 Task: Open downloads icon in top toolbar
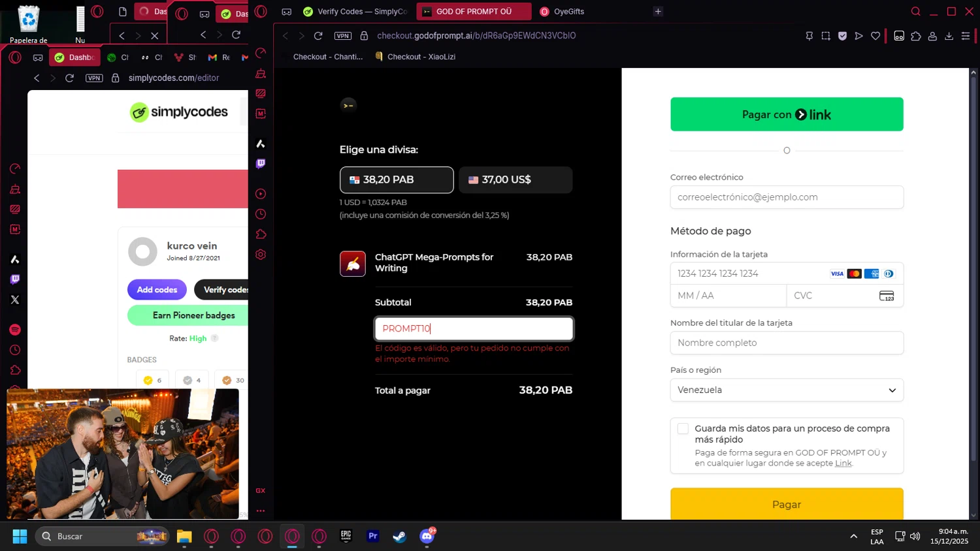pos(949,36)
